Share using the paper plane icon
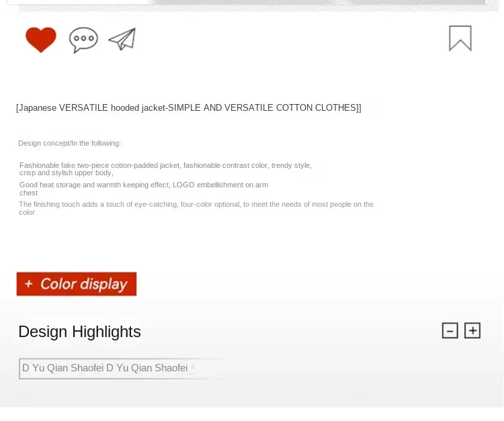The width and height of the screenshot is (504, 421). 122,39
